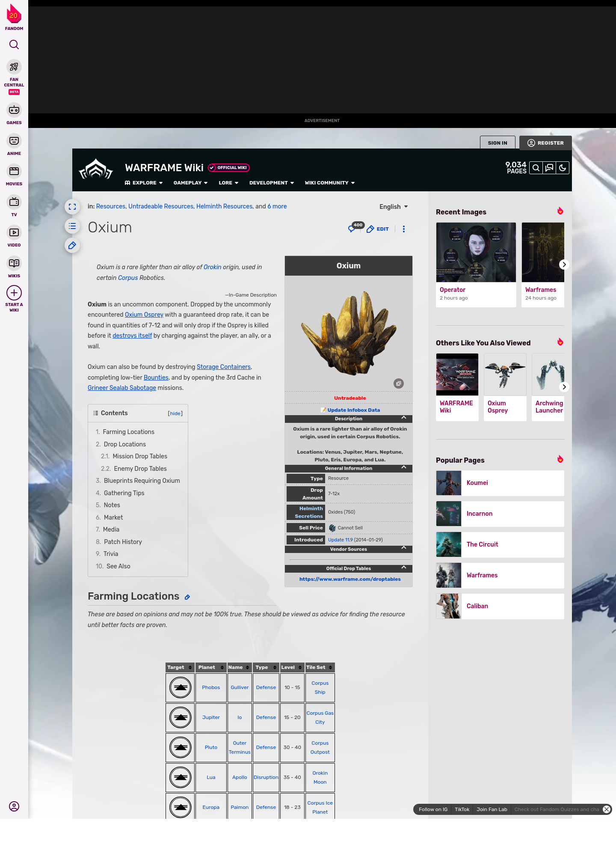Open the Update 11.9 link
This screenshot has height=856, width=616.
click(x=341, y=540)
